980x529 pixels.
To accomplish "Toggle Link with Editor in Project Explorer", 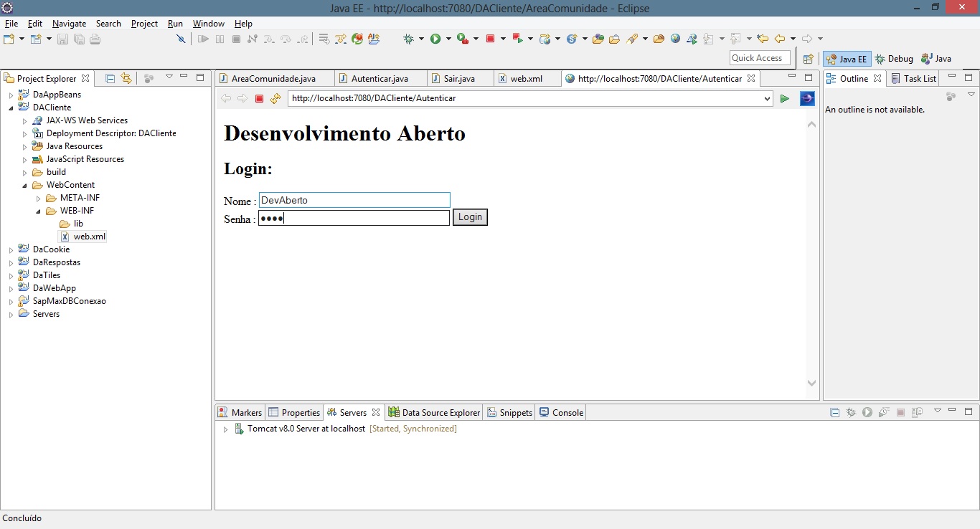I will (x=126, y=78).
